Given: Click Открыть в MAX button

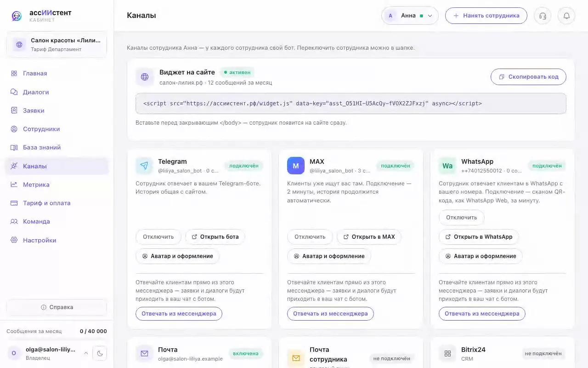Looking at the screenshot, I should [369, 237].
